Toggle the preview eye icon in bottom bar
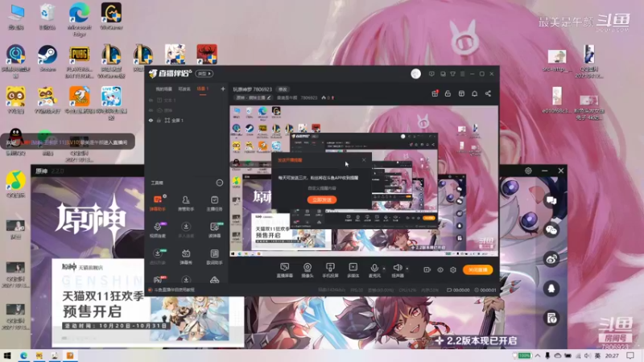The width and height of the screenshot is (644, 362). pos(440,269)
